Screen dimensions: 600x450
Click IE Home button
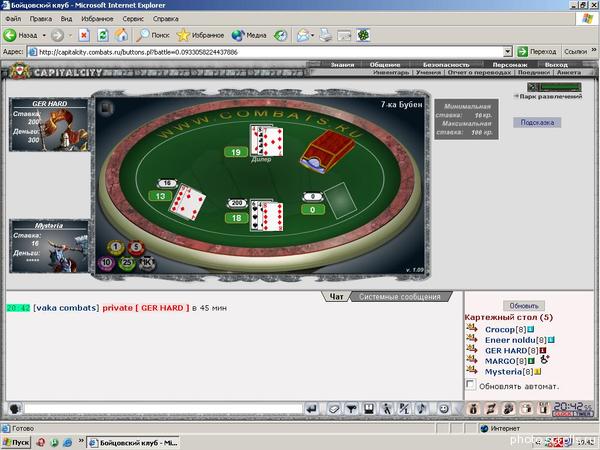pos(121,35)
